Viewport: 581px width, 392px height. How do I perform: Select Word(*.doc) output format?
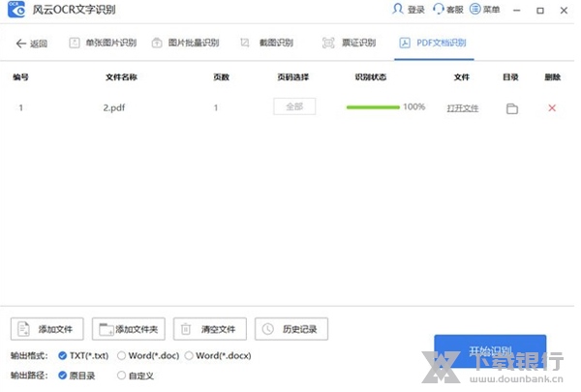148,355
